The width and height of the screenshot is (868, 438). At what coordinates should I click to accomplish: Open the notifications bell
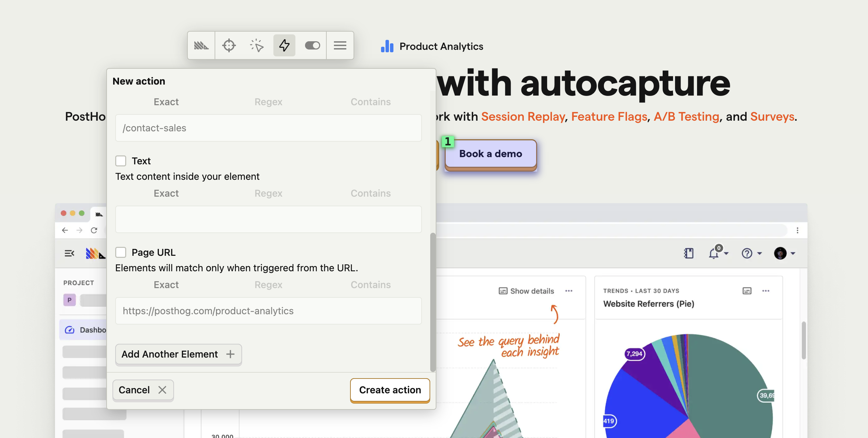click(x=714, y=254)
